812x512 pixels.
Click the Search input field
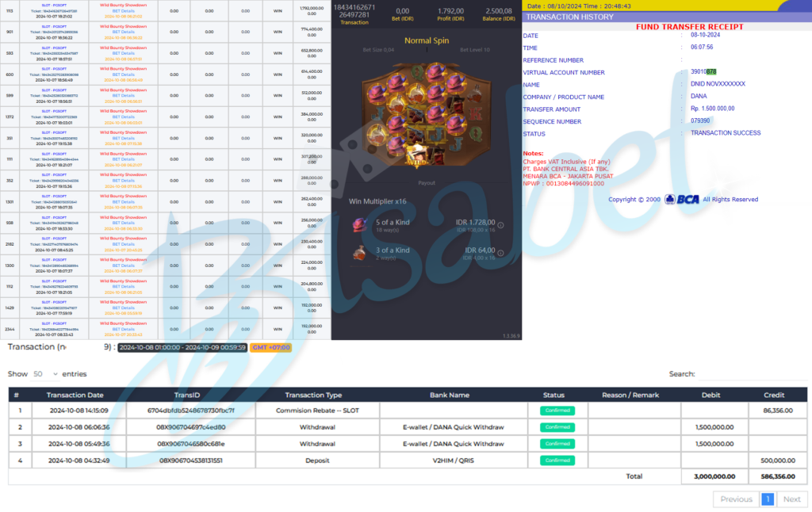[752, 374]
